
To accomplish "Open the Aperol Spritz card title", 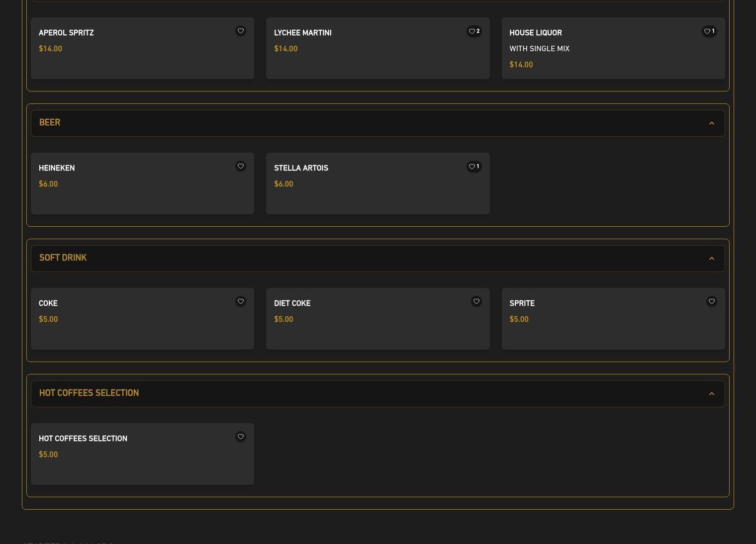I will (x=66, y=33).
